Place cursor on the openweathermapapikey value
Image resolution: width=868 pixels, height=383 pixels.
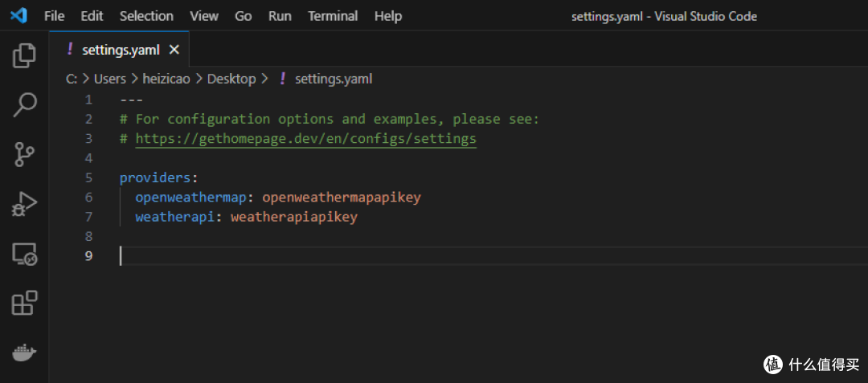tap(341, 198)
